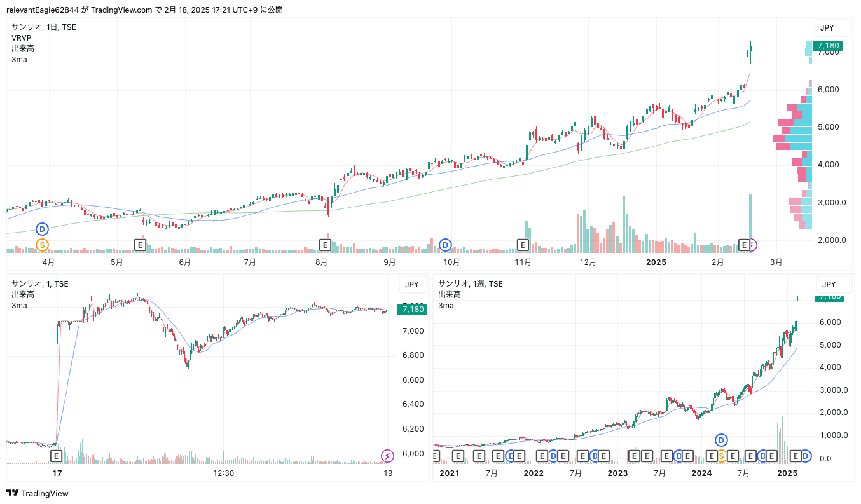This screenshot has height=504, width=861.
Task: Click the TradingView.com link in the header
Action: [x=122, y=10]
